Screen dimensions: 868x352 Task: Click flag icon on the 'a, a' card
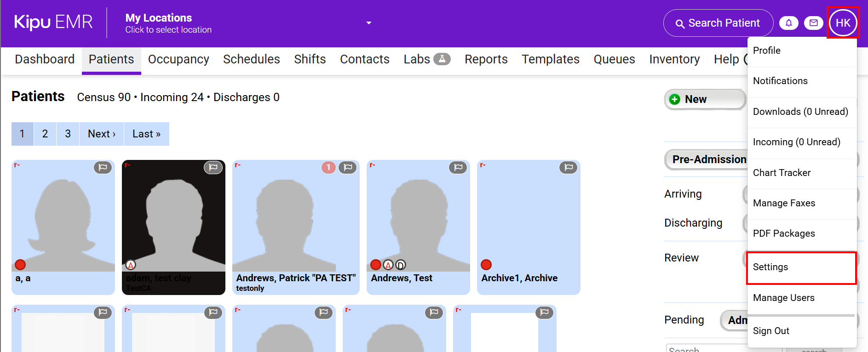[x=103, y=168]
